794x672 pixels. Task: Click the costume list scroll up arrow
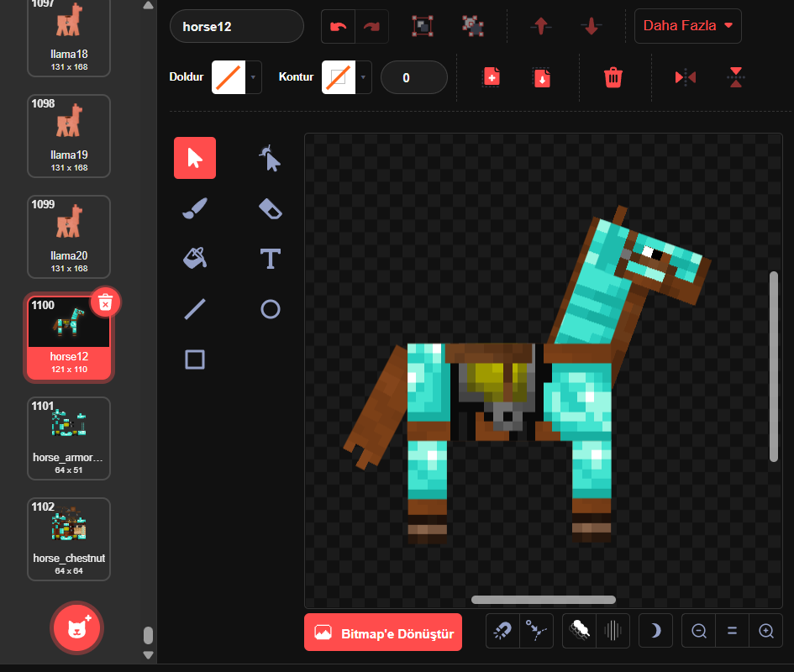[148, 6]
